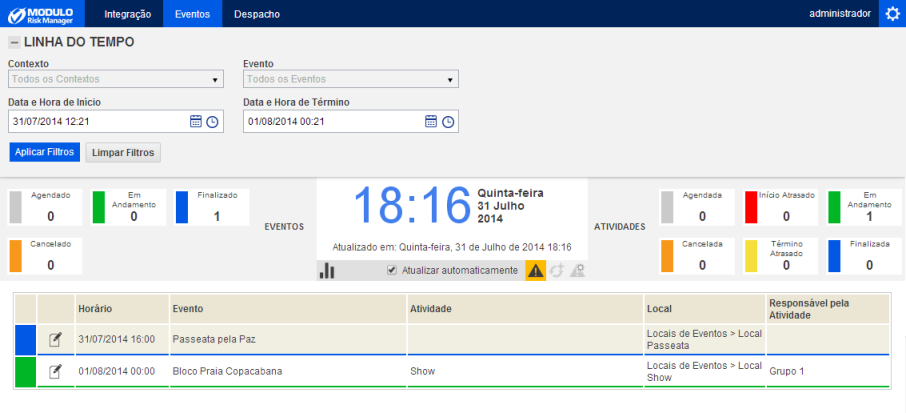The height and width of the screenshot is (413, 906).
Task: Click the gray Agendado events swatch
Action: (16, 207)
